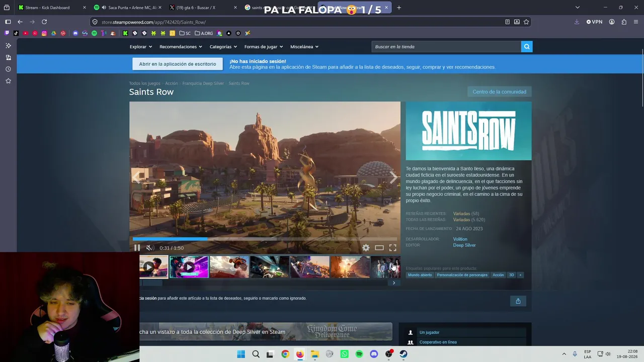Unmute the trailer video volume
The image size is (644, 362).
(149, 248)
